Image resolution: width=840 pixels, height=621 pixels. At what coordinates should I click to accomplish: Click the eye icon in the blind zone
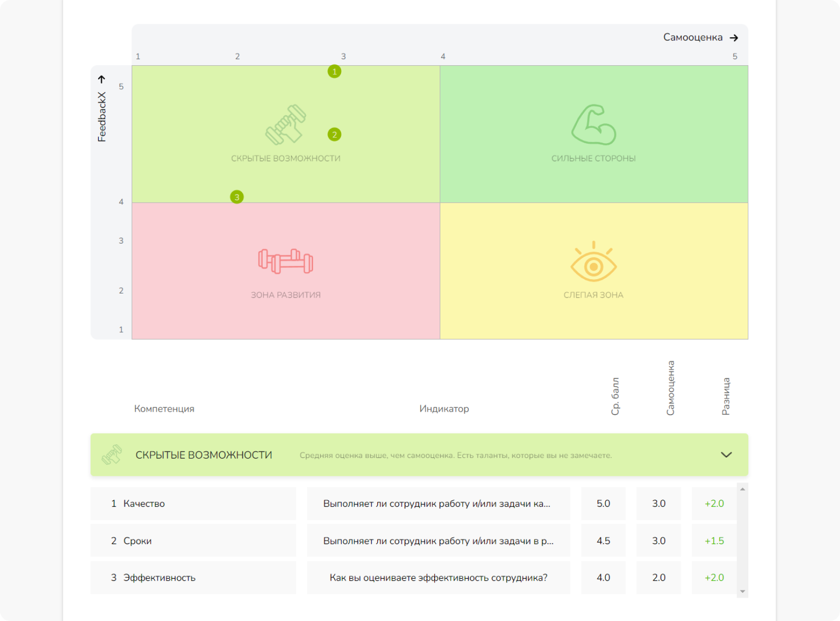593,262
